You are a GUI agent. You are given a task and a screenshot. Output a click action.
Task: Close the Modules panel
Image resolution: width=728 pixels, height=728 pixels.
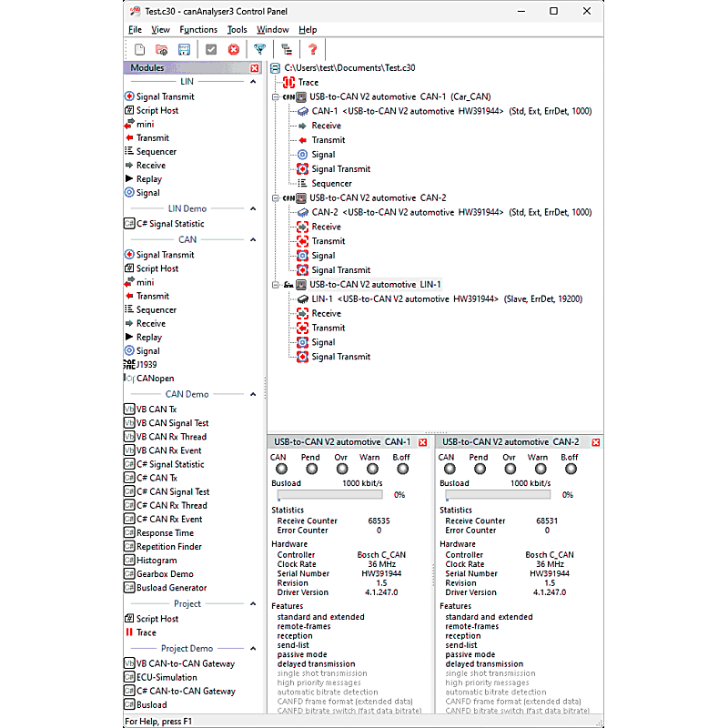click(x=255, y=67)
